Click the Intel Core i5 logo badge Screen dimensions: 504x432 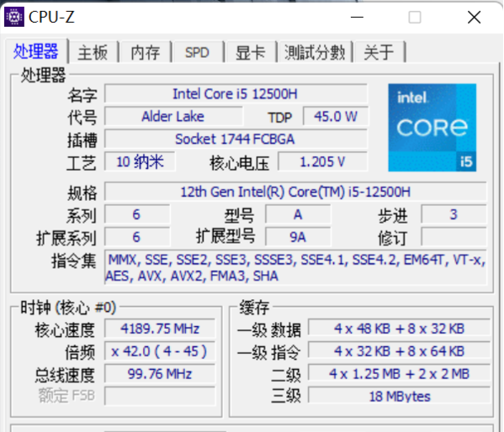coord(432,128)
